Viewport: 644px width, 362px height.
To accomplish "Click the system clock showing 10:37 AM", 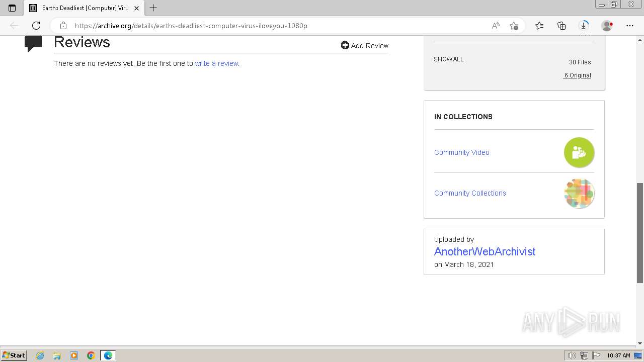I will (x=618, y=355).
